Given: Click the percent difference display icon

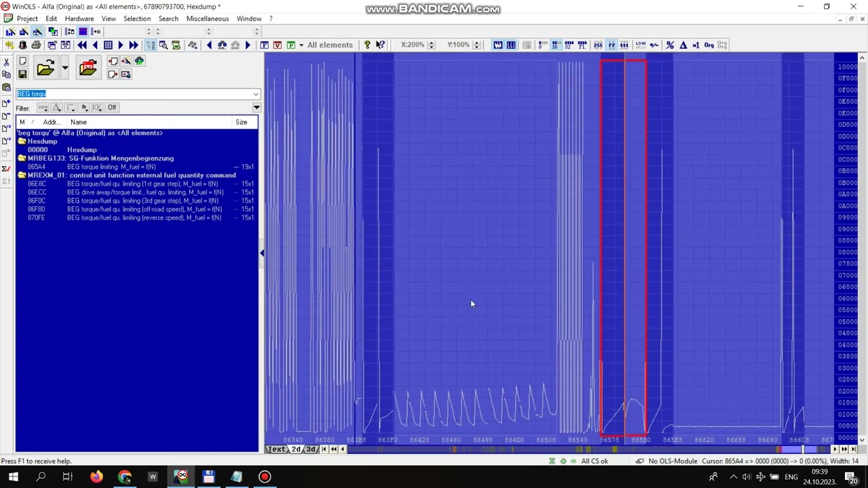Looking at the screenshot, I should point(670,45).
